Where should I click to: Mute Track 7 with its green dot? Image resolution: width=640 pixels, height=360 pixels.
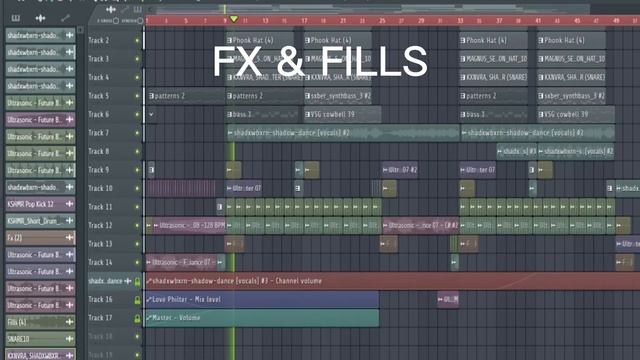[x=137, y=133]
